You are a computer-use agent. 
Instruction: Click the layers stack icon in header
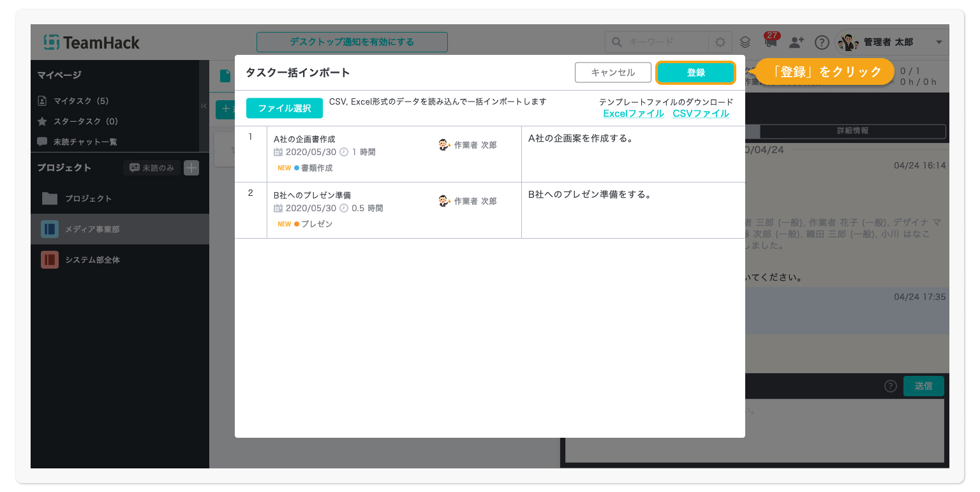click(745, 42)
